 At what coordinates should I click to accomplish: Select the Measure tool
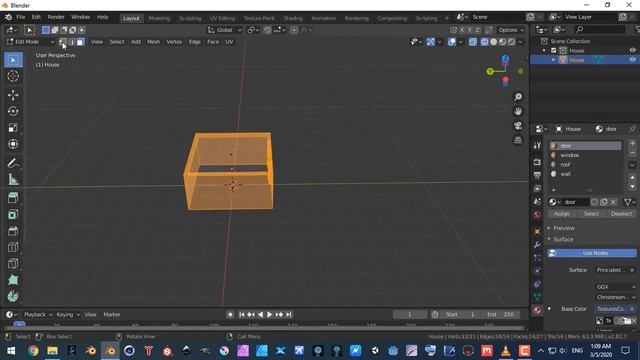pos(13,180)
